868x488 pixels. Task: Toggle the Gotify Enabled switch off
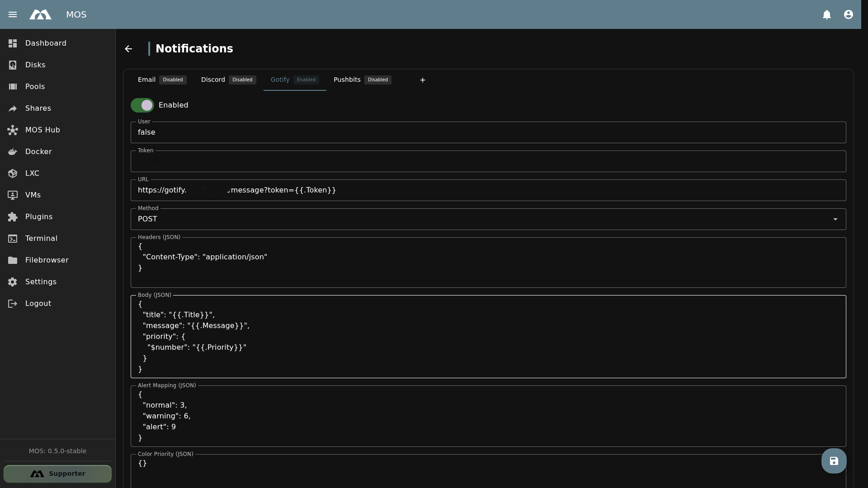pos(142,105)
